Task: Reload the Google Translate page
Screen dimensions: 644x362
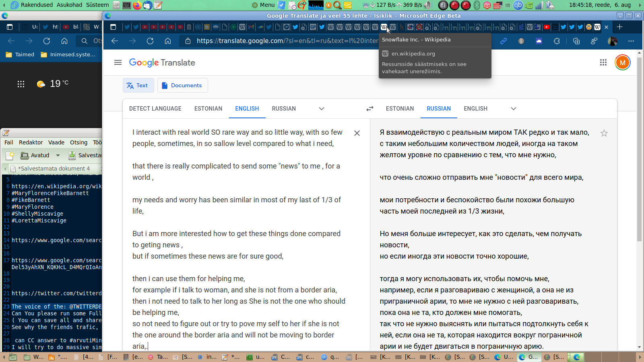Action: (150, 41)
